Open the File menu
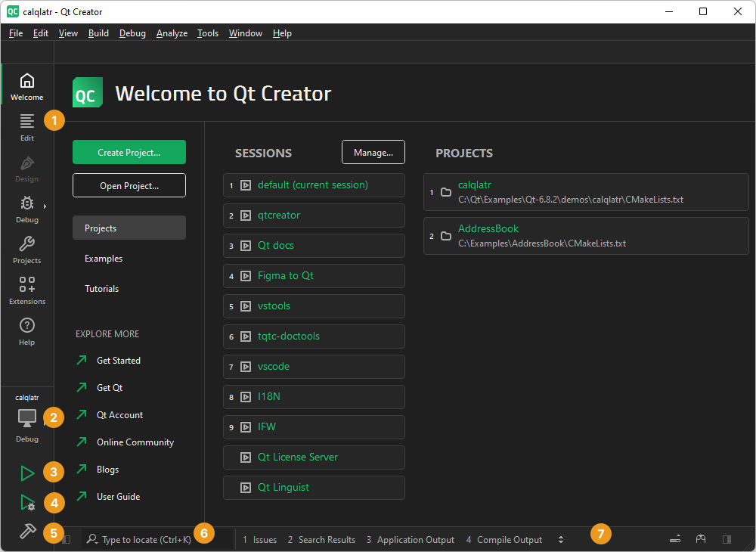This screenshot has width=756, height=552. pyautogui.click(x=16, y=33)
